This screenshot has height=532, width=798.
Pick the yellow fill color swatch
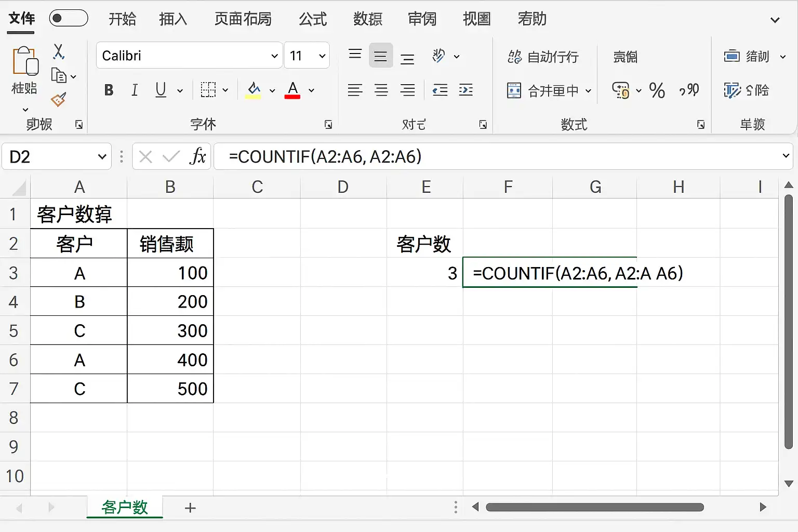click(253, 90)
